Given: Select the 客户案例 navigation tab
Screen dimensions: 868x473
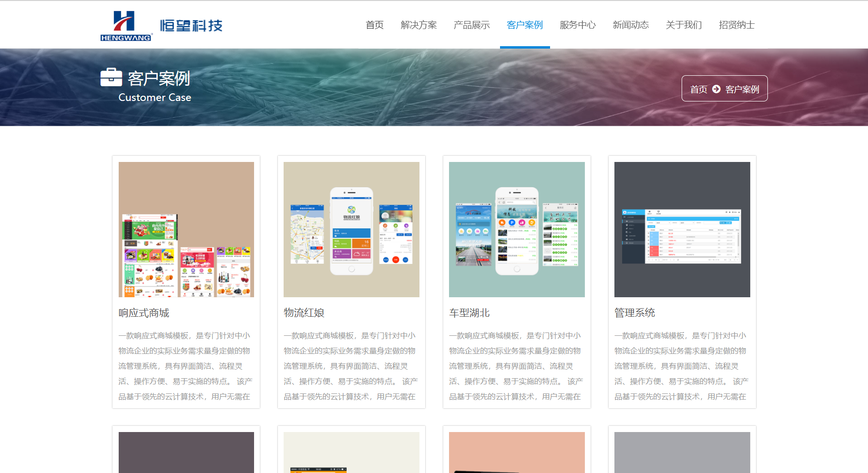Looking at the screenshot, I should pyautogui.click(x=525, y=25).
